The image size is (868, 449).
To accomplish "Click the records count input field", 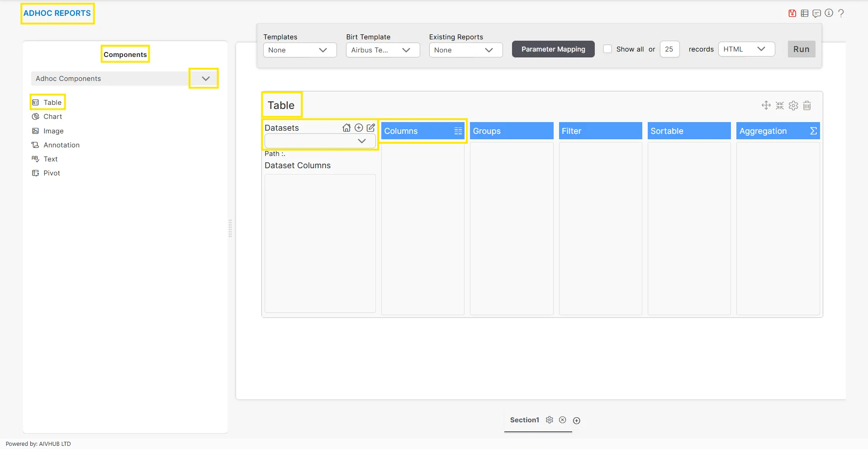I will (x=669, y=49).
